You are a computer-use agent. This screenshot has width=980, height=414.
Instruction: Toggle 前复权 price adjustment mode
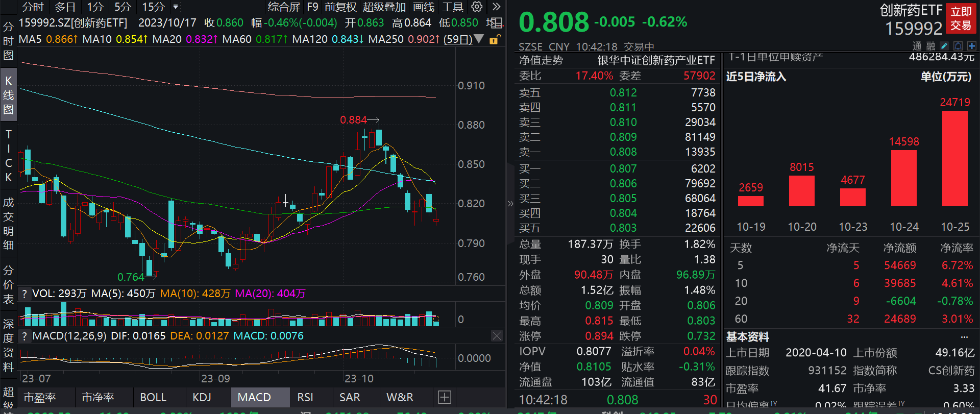click(x=340, y=7)
